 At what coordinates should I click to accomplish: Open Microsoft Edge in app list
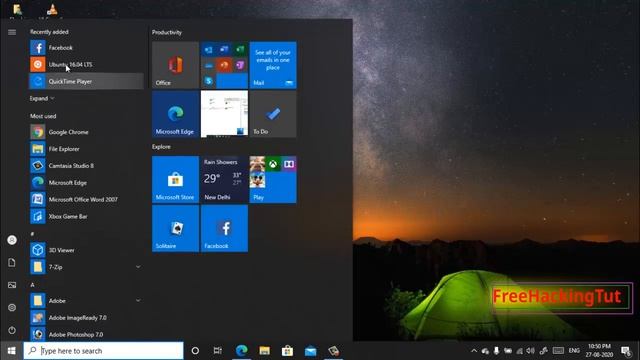[86, 182]
